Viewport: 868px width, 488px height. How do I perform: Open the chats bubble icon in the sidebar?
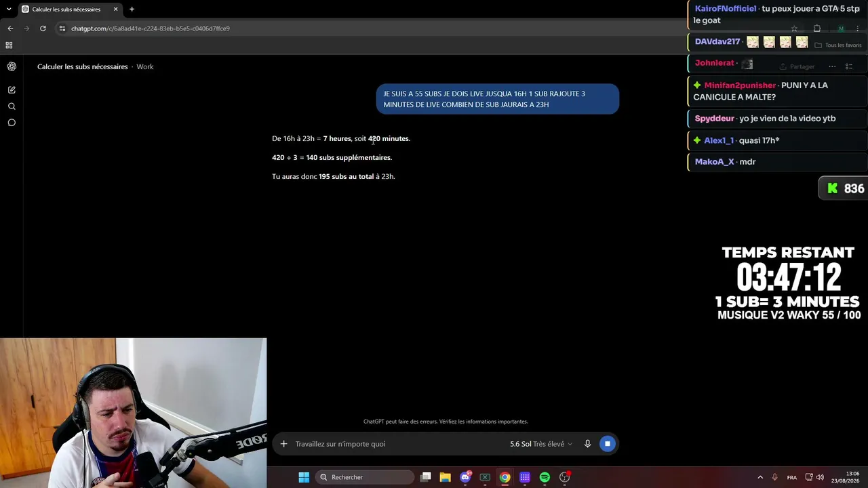tap(12, 123)
